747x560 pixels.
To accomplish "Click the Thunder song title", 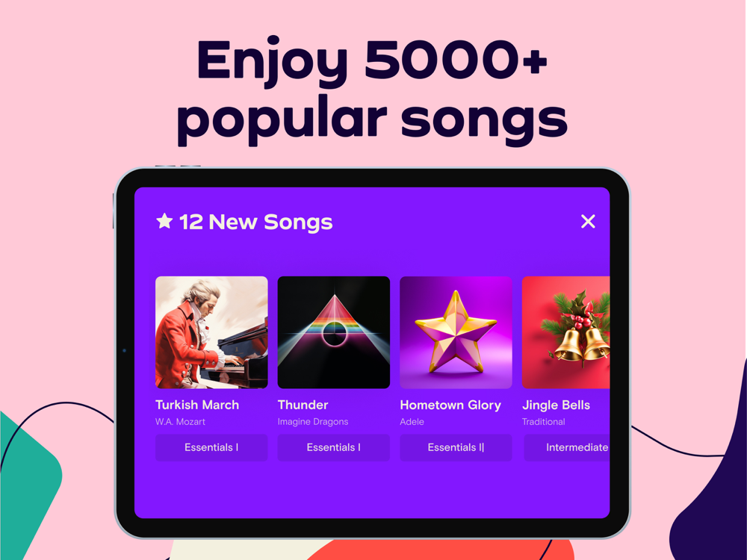I will 303,405.
